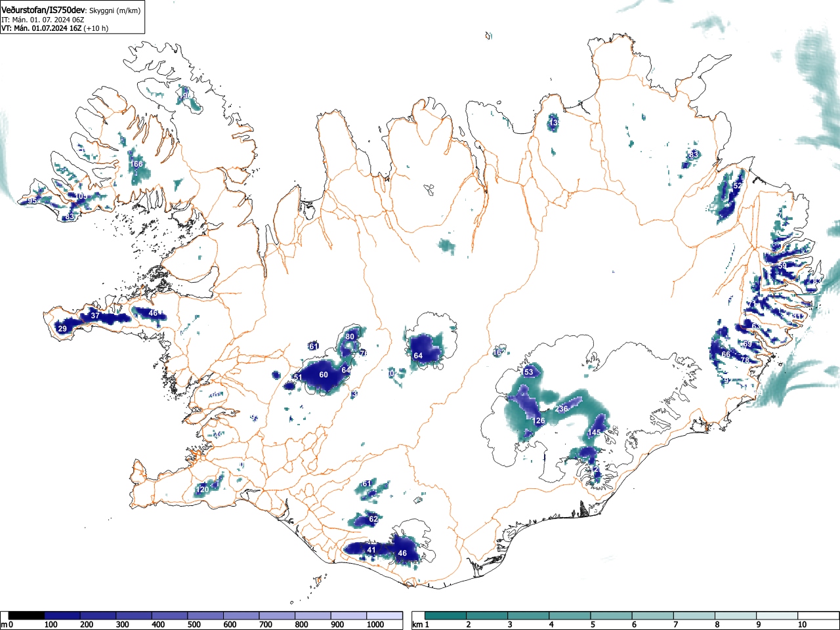Click the 'IT: Mán. 01. 07. 2024 06Z' line
Image resolution: width=840 pixels, height=630 pixels.
[43, 20]
